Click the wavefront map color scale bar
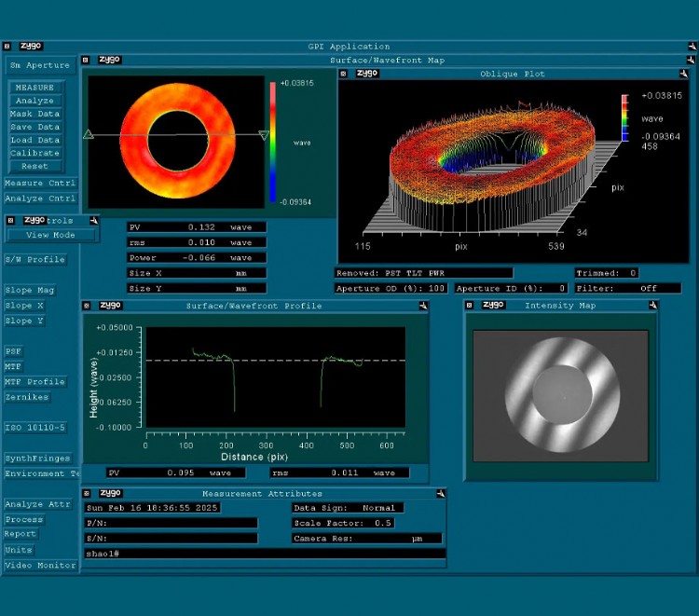 tap(273, 140)
